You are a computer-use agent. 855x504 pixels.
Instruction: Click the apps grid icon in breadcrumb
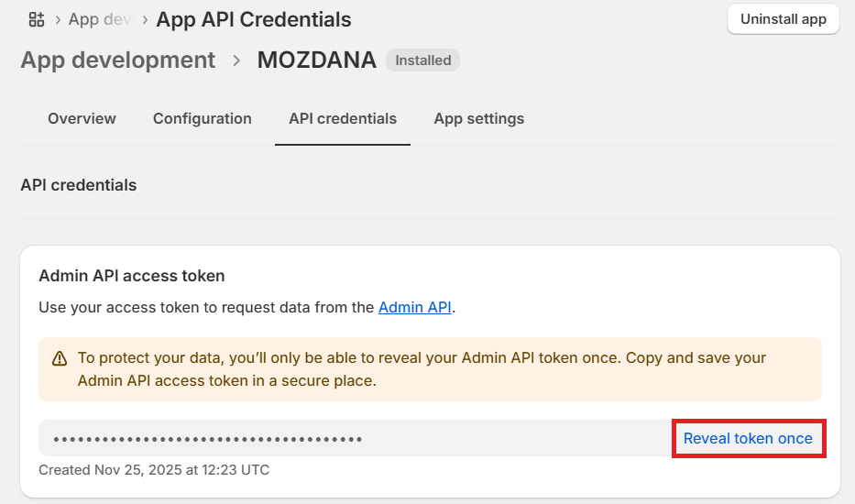tap(37, 19)
